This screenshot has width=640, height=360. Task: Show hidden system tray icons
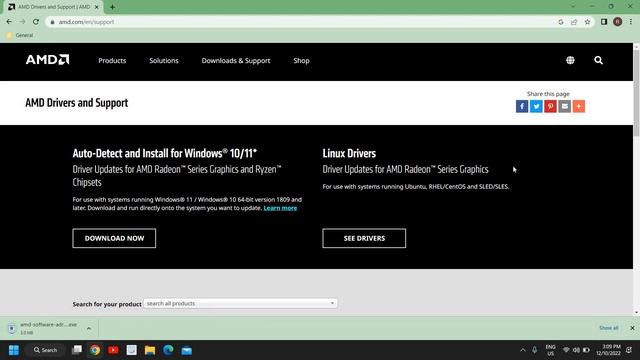pos(522,350)
